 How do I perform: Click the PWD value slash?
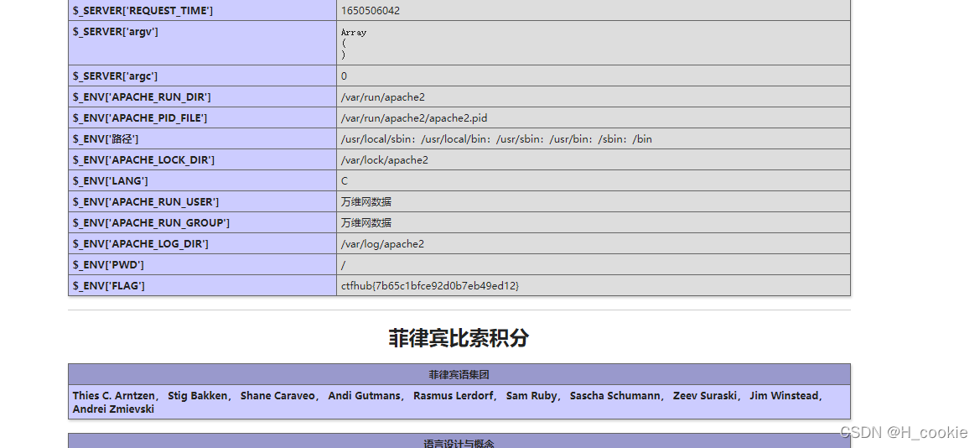tap(343, 264)
